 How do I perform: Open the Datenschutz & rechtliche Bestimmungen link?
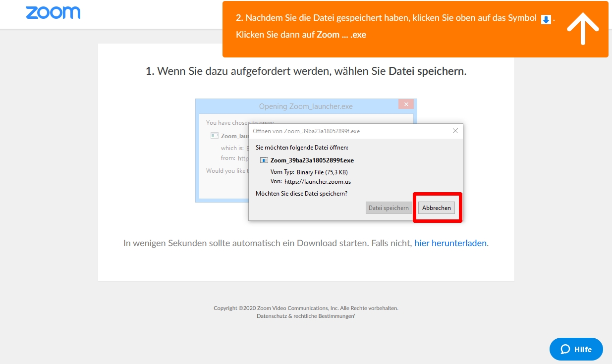[x=306, y=316]
